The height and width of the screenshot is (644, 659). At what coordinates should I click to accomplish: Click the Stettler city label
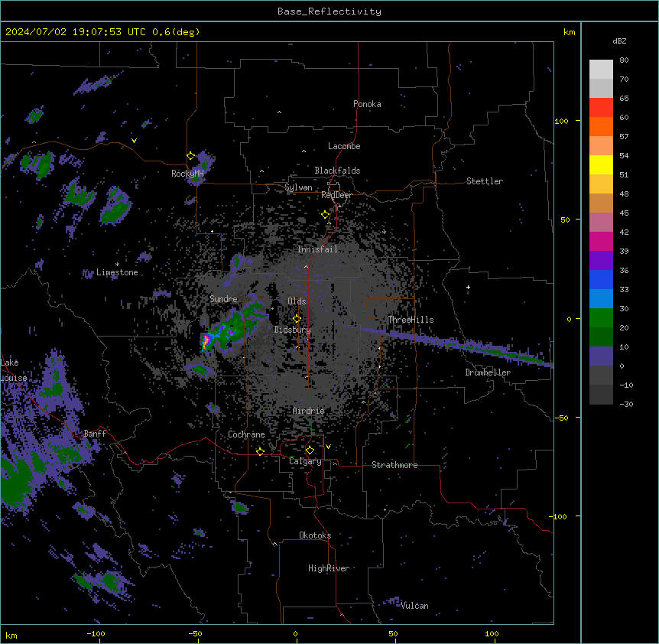pyautogui.click(x=484, y=181)
